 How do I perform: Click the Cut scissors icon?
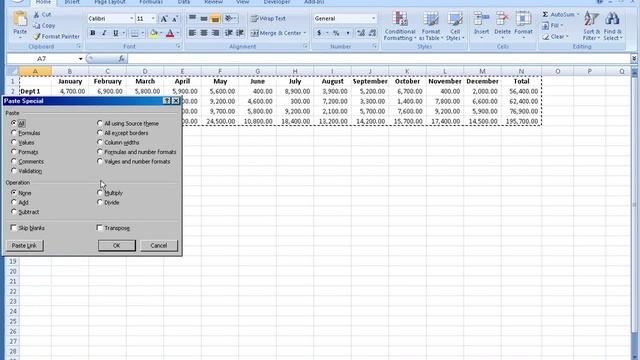[37, 15]
